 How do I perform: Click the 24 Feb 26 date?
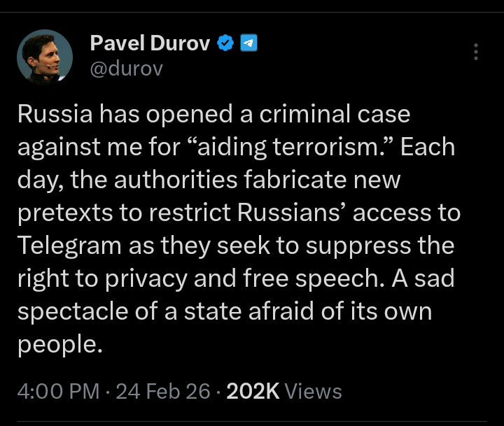coord(163,391)
